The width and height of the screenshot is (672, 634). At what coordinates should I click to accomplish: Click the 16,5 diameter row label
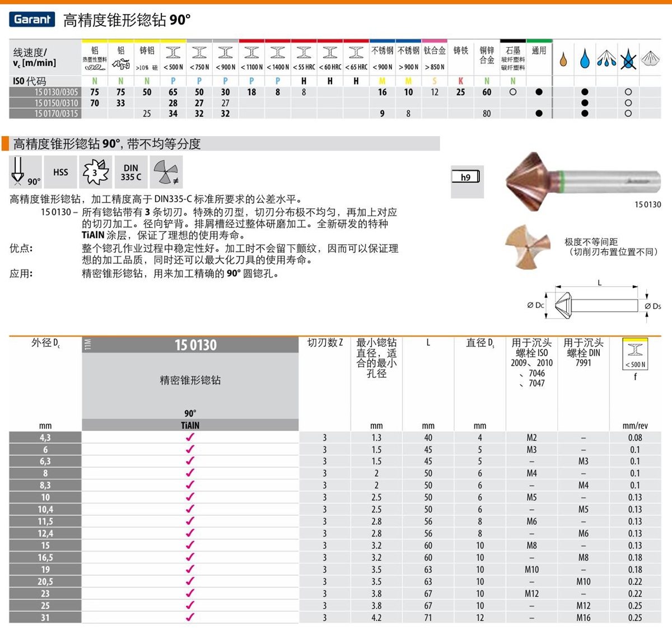(45, 558)
